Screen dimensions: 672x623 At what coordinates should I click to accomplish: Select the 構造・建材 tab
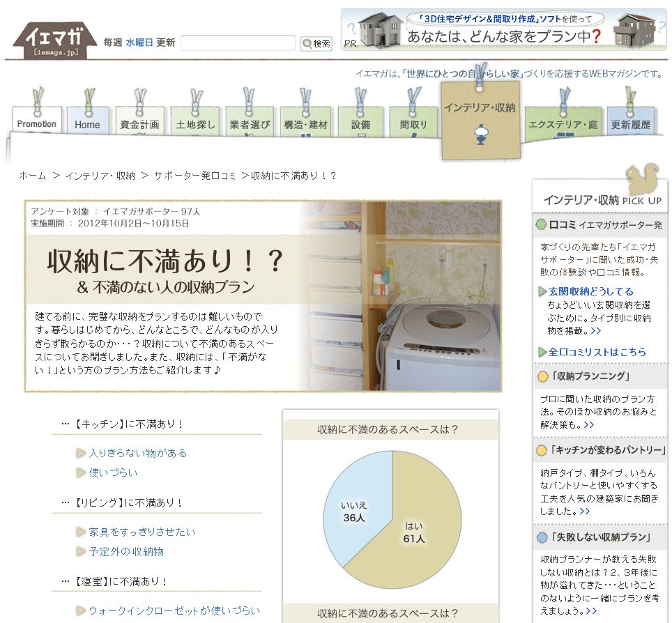coord(305,121)
